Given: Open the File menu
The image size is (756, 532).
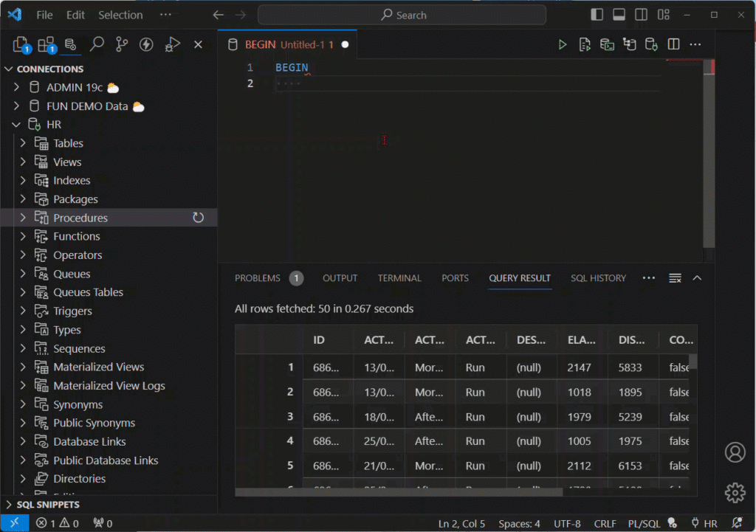Looking at the screenshot, I should click(45, 15).
